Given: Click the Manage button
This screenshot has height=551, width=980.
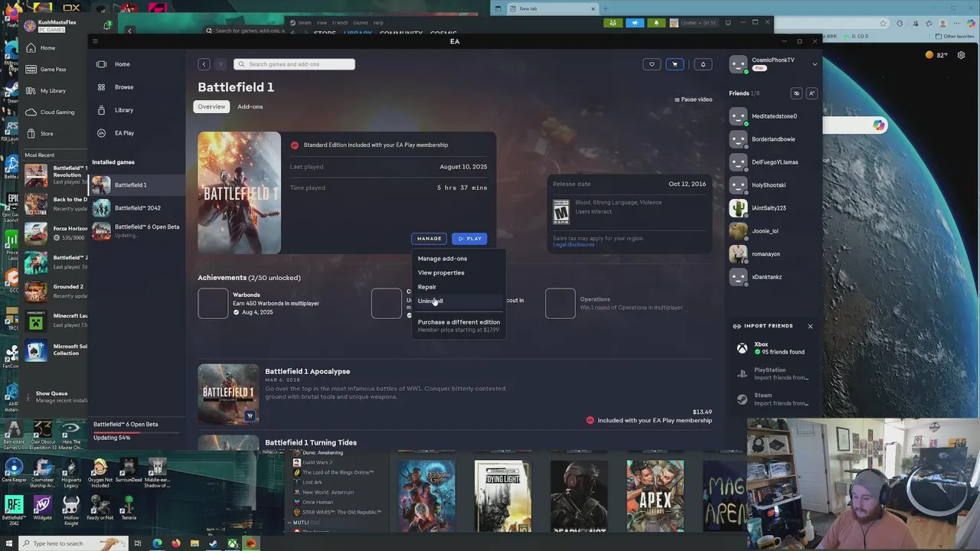Looking at the screenshot, I should 429,239.
